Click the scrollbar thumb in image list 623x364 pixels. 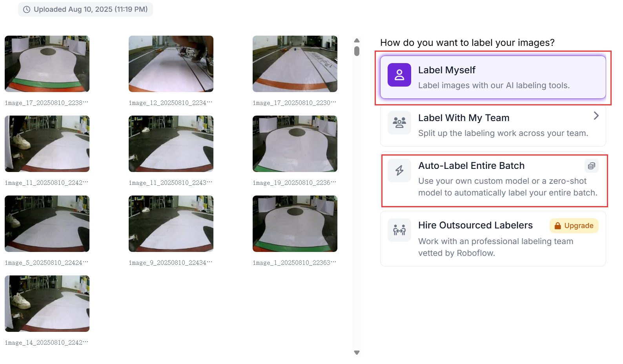(x=357, y=51)
